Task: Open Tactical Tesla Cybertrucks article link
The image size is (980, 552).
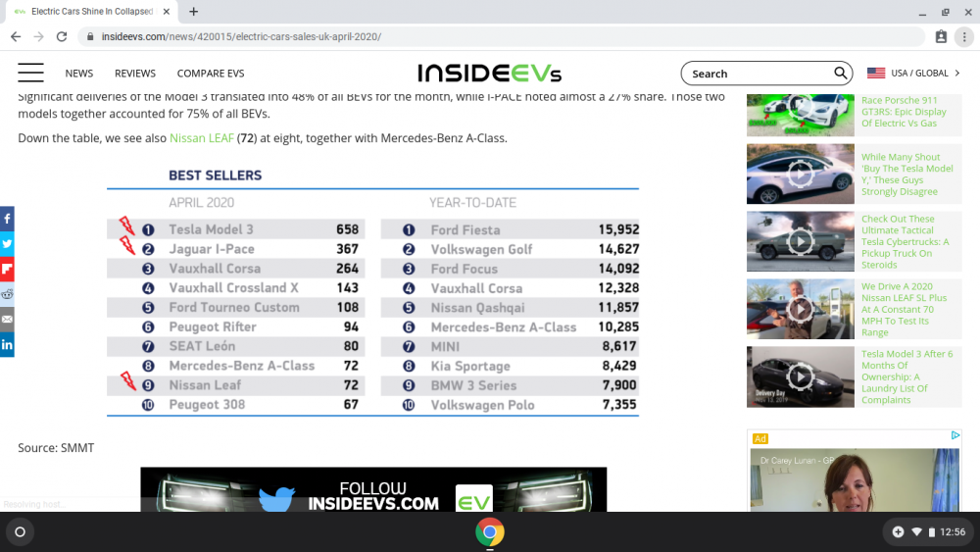Action: (905, 241)
